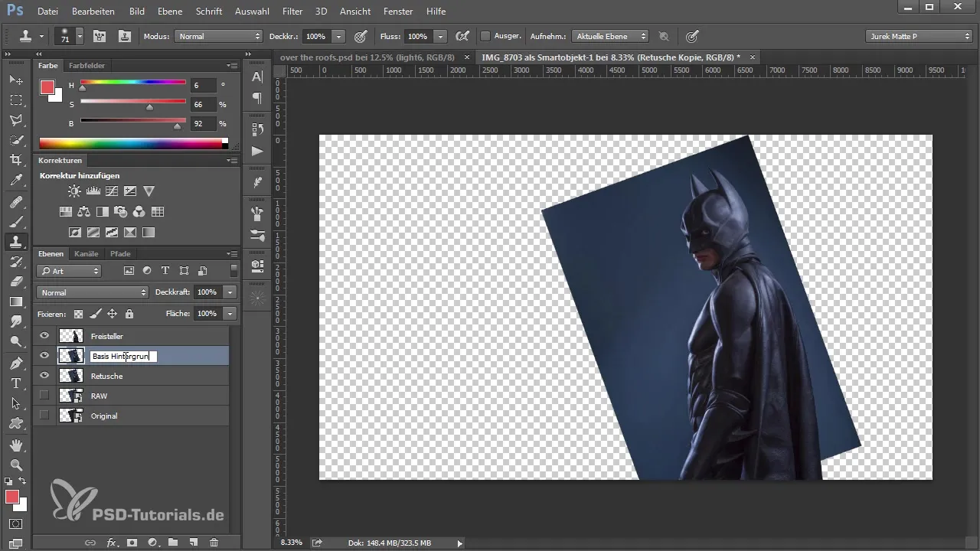
Task: Open the Datei menu
Action: [47, 11]
